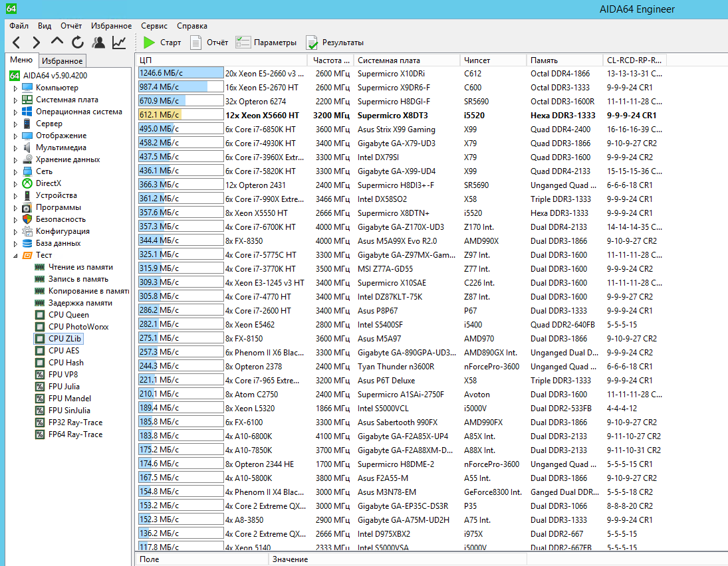Click the Сервер icon in the tree
Image resolution: width=728 pixels, height=566 pixels.
[27, 124]
